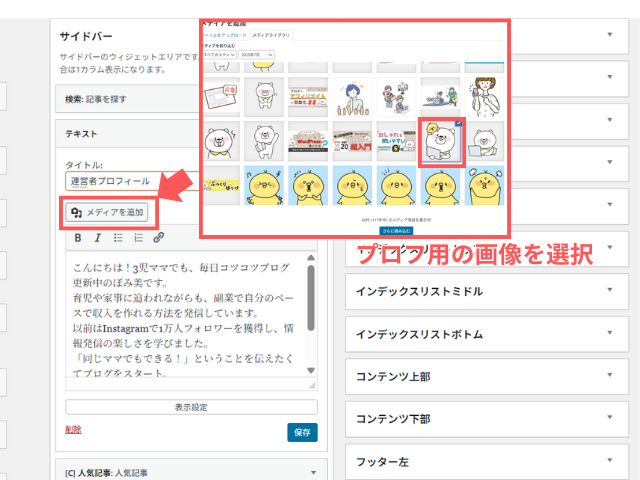Switch to the ファイルをアップロード tab
640x480 pixels.
(x=226, y=34)
